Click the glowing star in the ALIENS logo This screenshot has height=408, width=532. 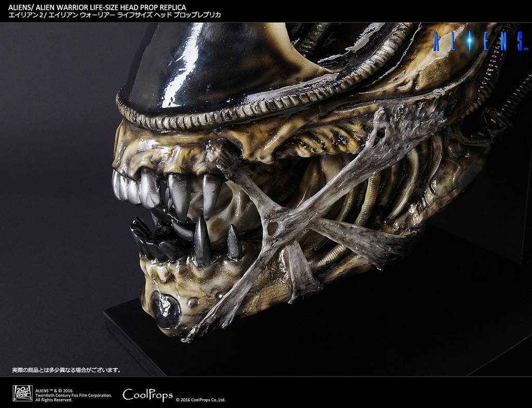click(470, 40)
